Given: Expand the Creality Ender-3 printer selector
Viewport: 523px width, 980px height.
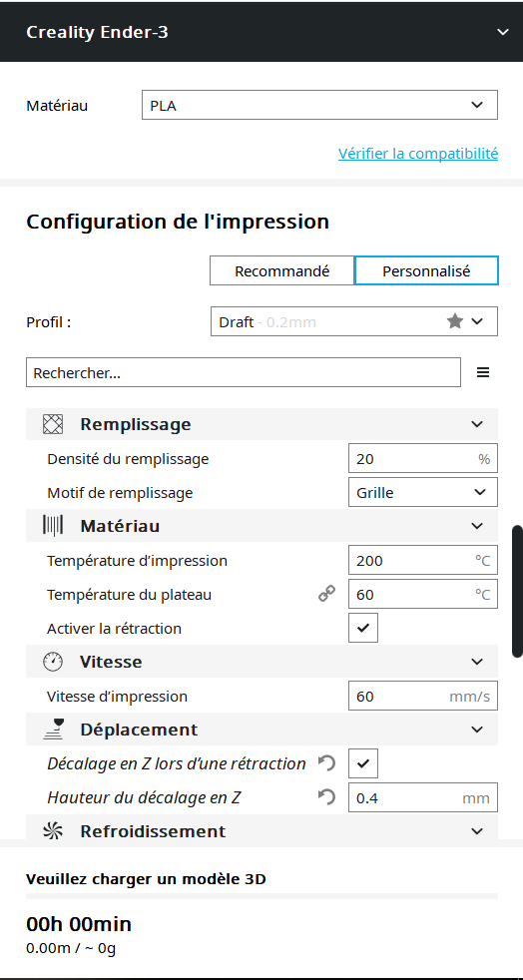Looking at the screenshot, I should click(261, 31).
